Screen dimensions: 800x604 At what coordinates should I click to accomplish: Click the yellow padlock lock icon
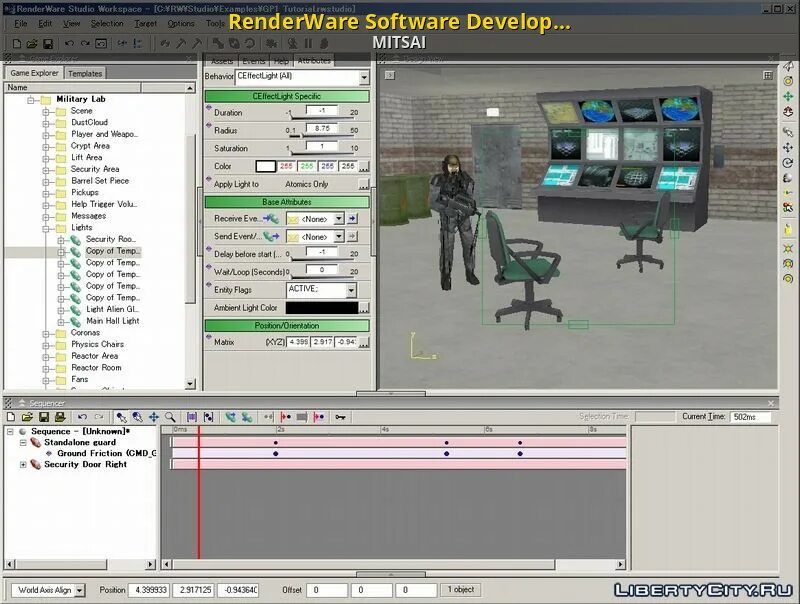788,229
